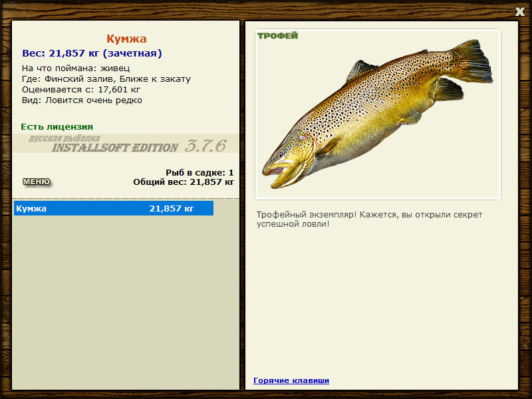The image size is (532, 399).
Task: Click the 'Рыб в садке: 1' counter
Action: pos(199,172)
